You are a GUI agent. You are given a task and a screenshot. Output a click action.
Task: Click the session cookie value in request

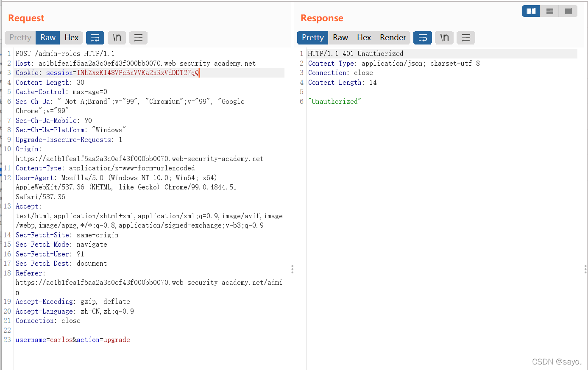[138, 73]
